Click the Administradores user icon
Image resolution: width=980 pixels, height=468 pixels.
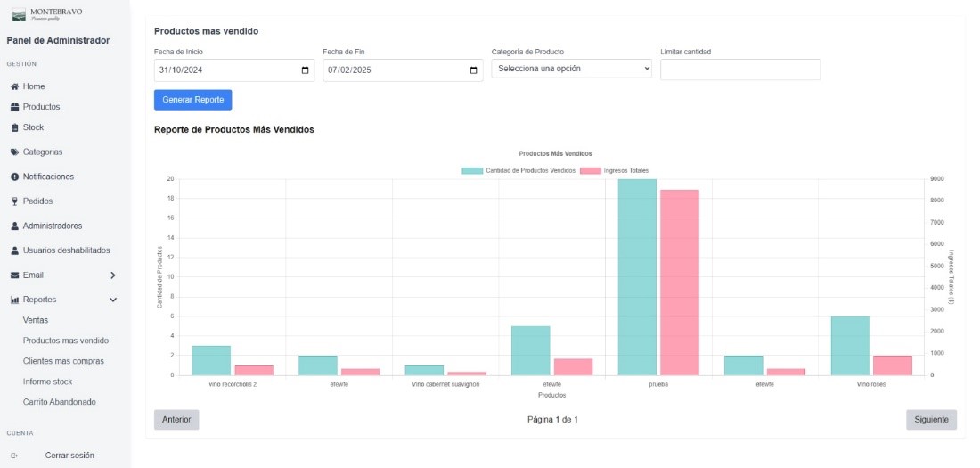tap(14, 226)
